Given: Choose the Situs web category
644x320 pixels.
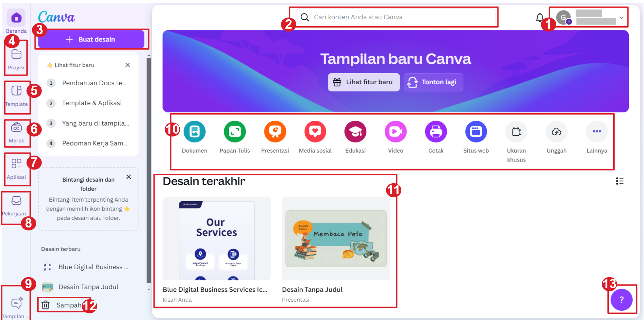Looking at the screenshot, I should click(476, 132).
